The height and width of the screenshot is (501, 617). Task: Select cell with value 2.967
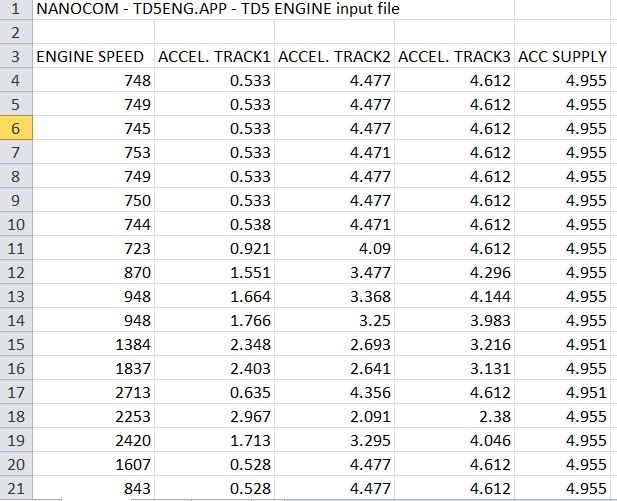point(214,416)
